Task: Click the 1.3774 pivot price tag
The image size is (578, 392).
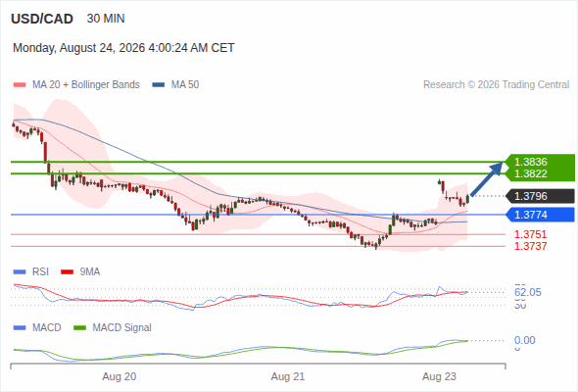Action: pyautogui.click(x=540, y=215)
